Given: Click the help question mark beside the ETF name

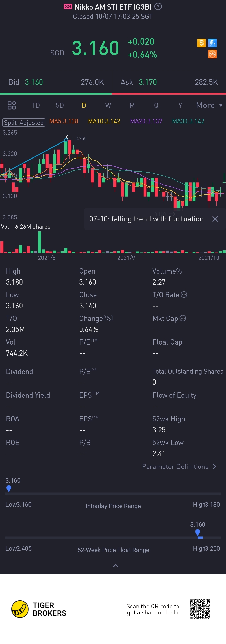Looking at the screenshot, I should [x=158, y=6].
